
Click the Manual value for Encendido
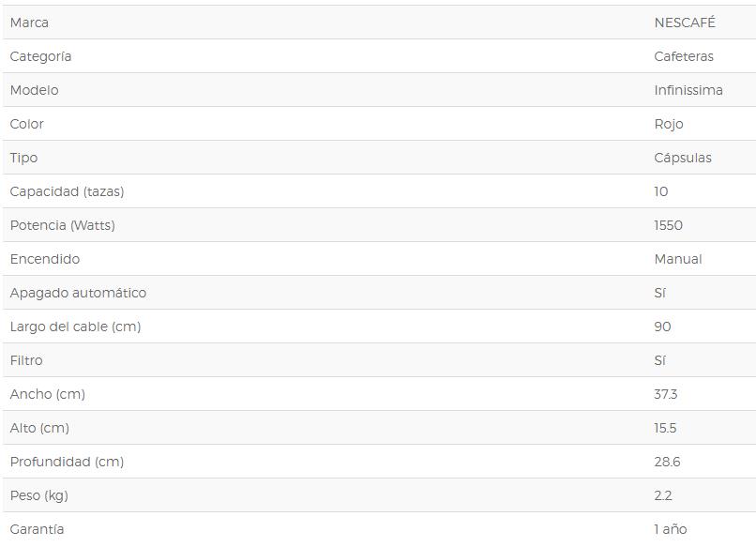pyautogui.click(x=678, y=259)
